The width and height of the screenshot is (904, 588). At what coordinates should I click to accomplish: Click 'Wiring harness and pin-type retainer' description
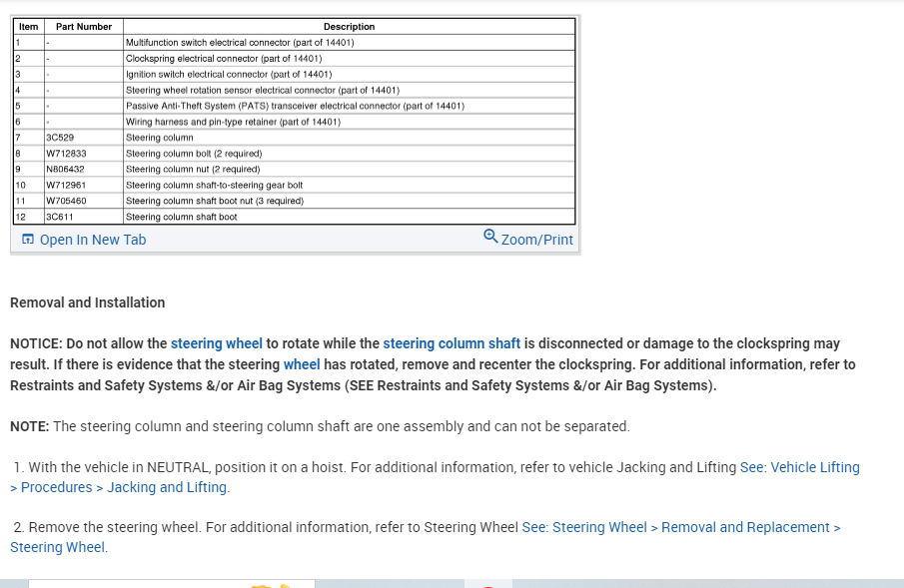click(233, 122)
